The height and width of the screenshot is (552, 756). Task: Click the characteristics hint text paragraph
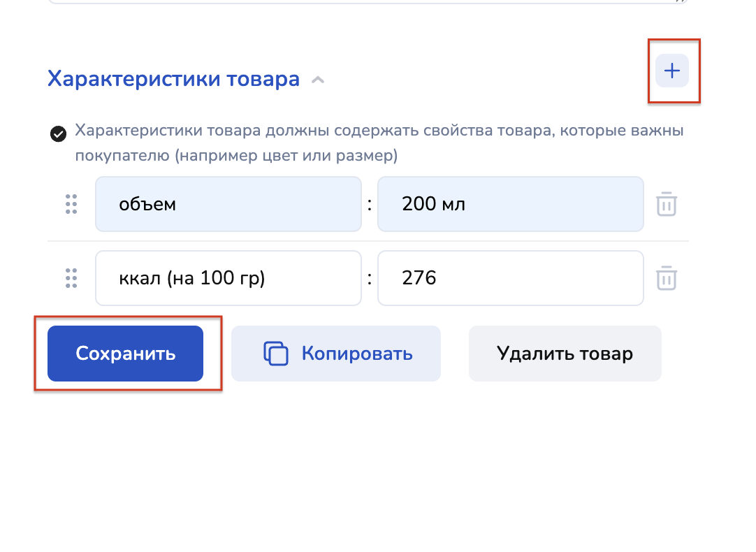pos(379,143)
